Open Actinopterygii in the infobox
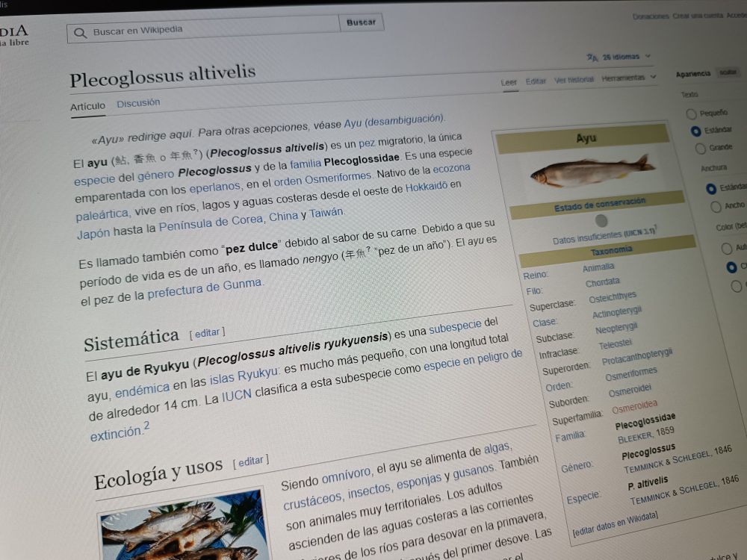Image resolution: width=747 pixels, height=560 pixels. click(617, 314)
